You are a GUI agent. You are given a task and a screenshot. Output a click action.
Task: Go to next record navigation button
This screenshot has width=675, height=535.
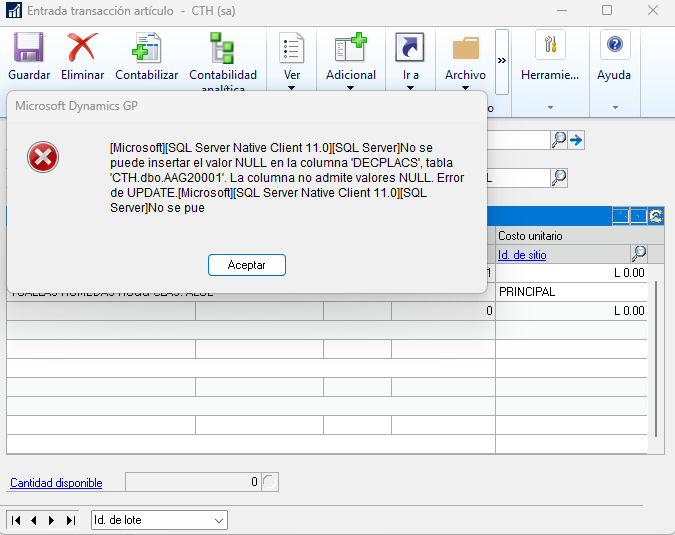click(51, 520)
